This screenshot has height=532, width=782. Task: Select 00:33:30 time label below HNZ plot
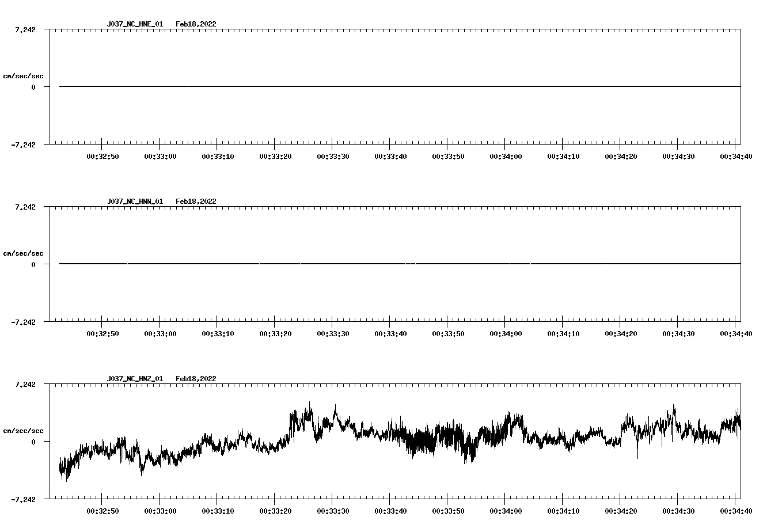[333, 511]
